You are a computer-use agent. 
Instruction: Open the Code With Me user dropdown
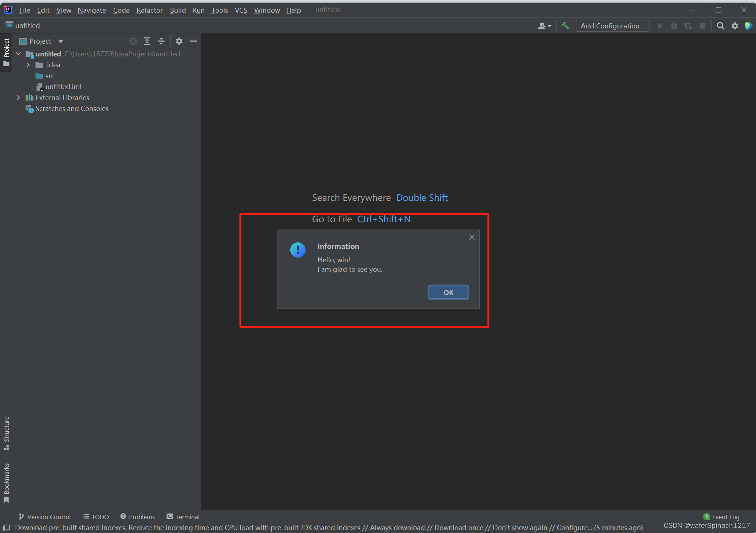544,26
